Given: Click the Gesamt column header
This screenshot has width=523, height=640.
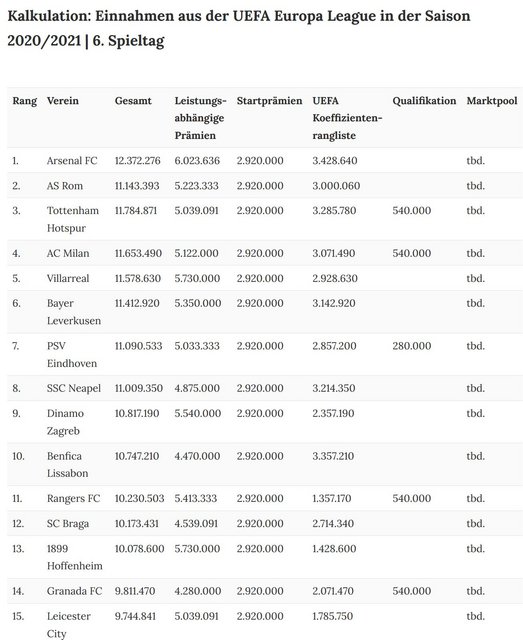Looking at the screenshot, I should [133, 100].
